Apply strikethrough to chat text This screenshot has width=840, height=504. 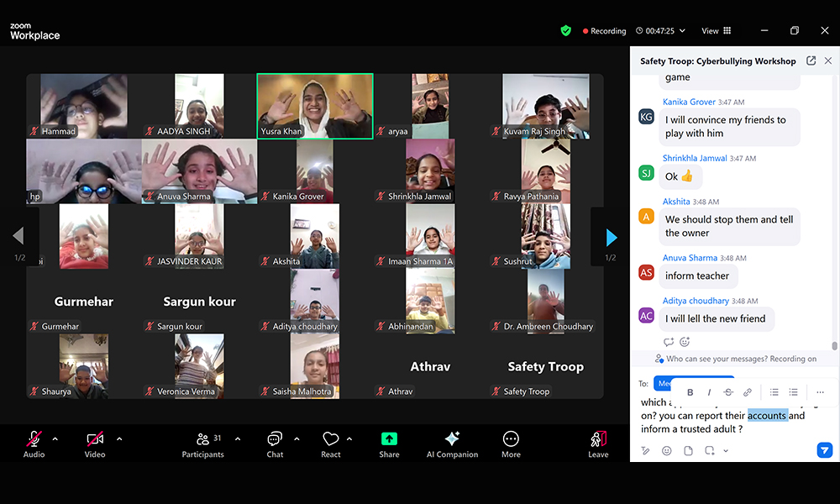tap(728, 392)
